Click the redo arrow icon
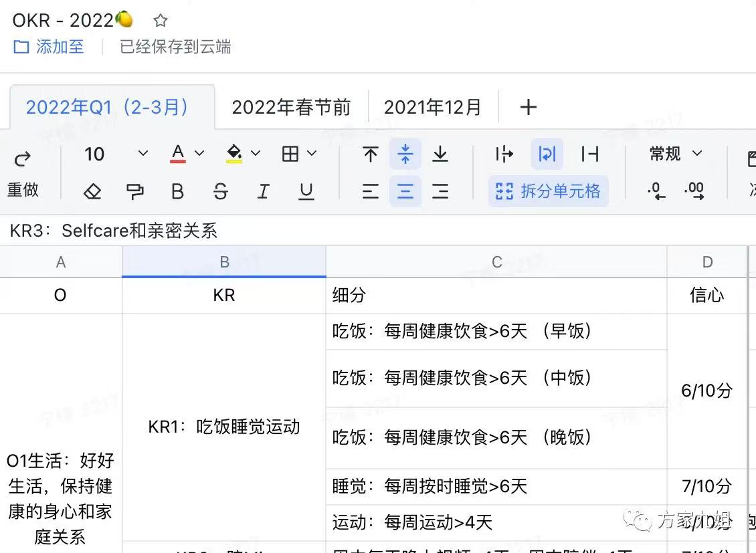Viewport: 756px width, 553px height. coord(23,159)
